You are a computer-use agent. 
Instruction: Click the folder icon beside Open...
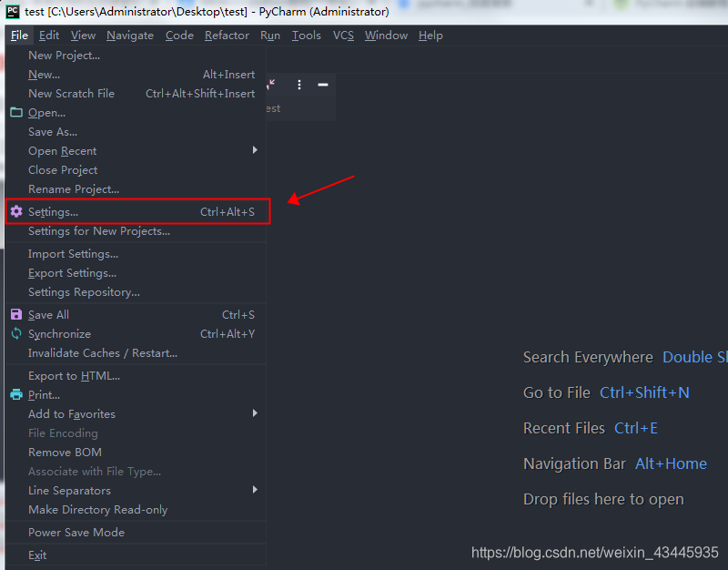coord(16,112)
